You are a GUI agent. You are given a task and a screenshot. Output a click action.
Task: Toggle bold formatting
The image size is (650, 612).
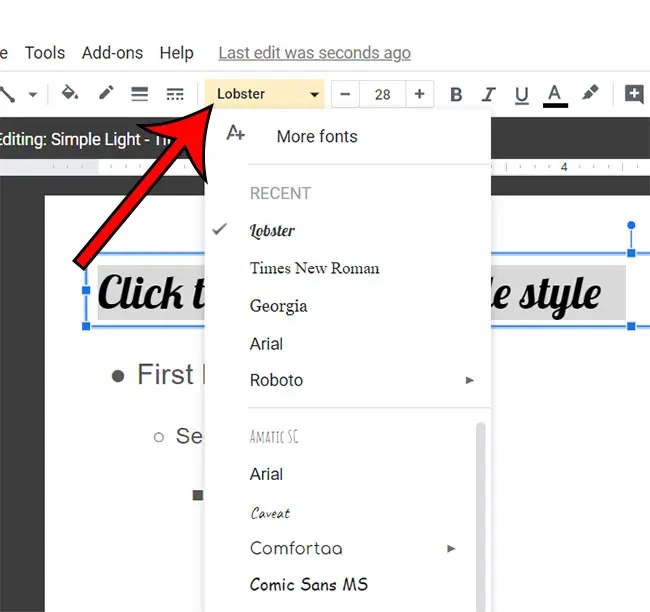[x=456, y=95]
